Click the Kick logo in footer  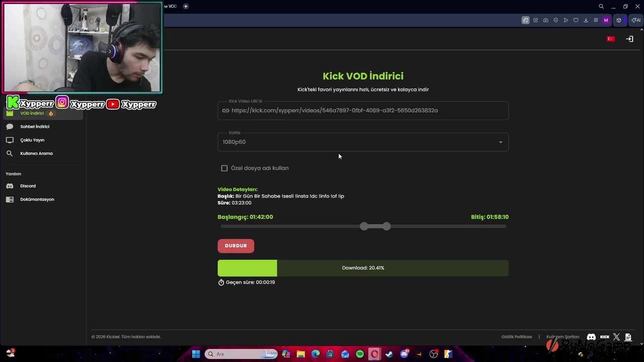tap(605, 337)
